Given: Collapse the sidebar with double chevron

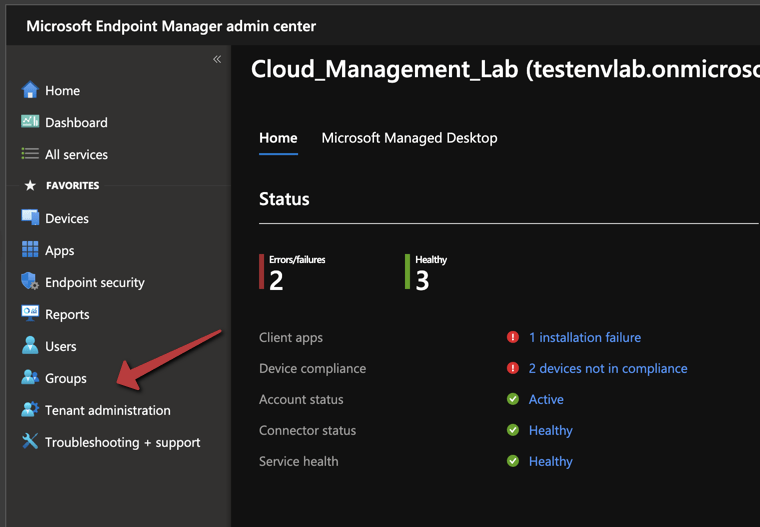Looking at the screenshot, I should click(x=217, y=59).
